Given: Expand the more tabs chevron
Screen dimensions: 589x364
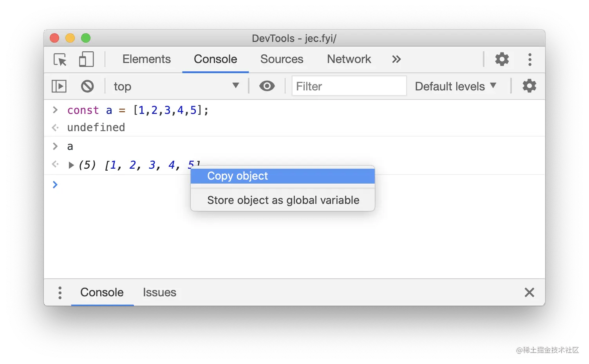Looking at the screenshot, I should coord(396,59).
